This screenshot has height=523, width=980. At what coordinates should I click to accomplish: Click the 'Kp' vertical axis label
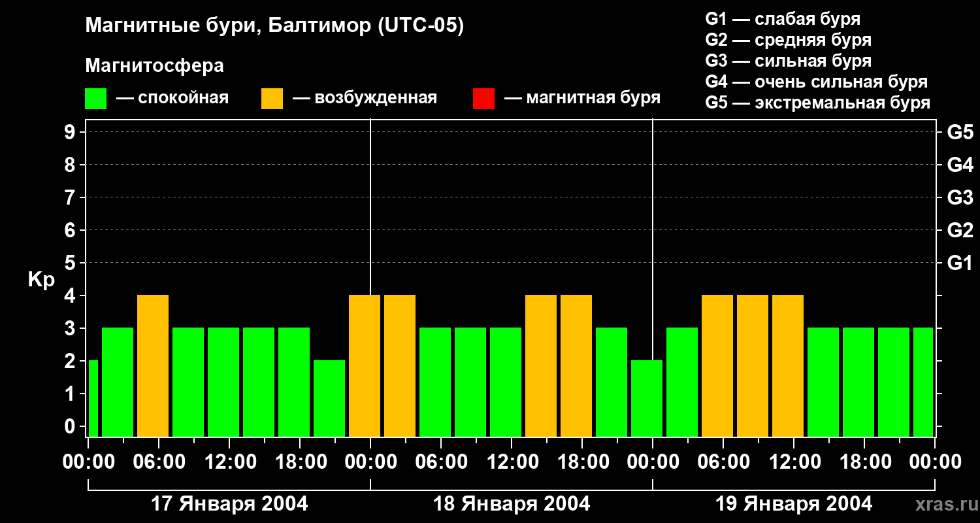point(41,279)
